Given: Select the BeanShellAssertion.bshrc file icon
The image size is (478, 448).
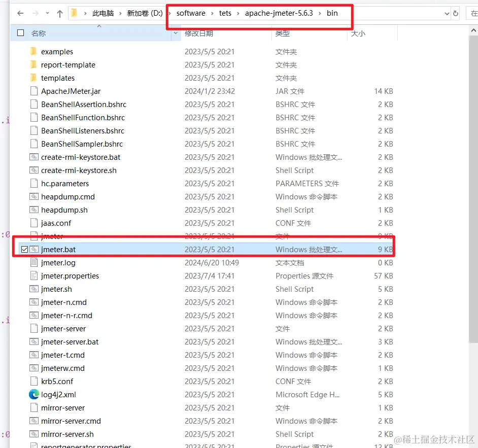Looking at the screenshot, I should coord(34,104).
